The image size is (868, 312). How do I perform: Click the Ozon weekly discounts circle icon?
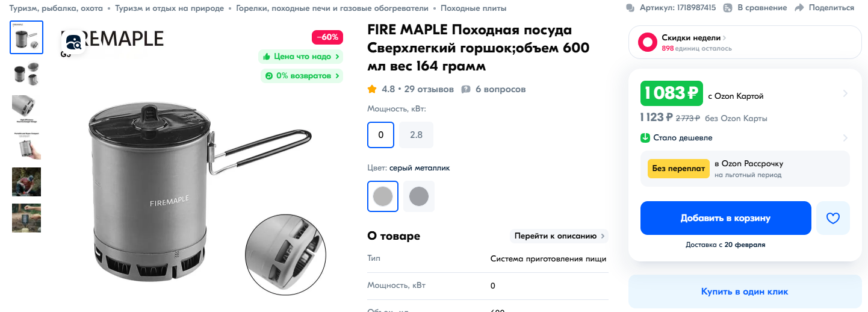tap(648, 42)
